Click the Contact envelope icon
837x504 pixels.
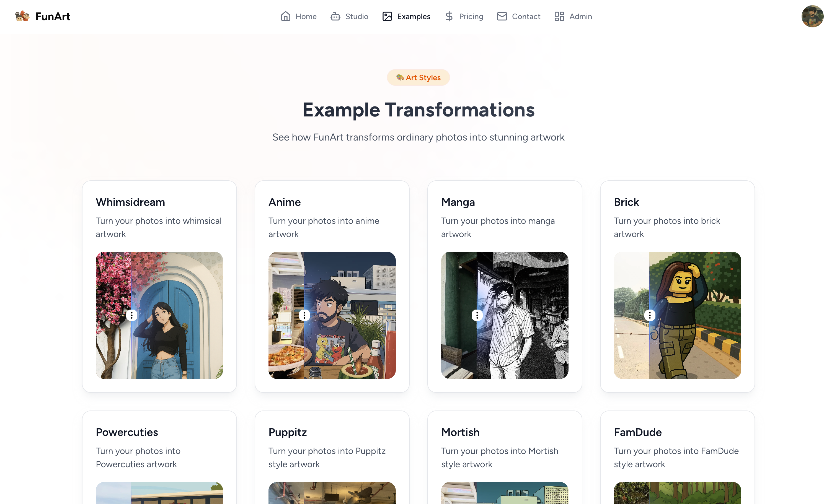click(502, 16)
